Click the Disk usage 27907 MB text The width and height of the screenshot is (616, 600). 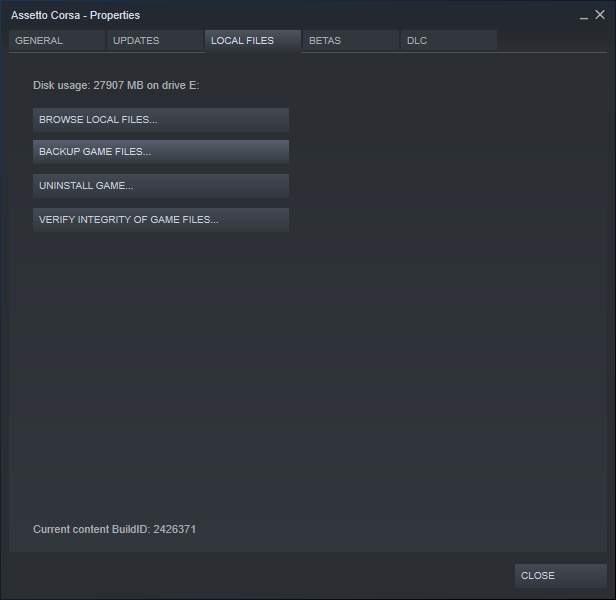coord(116,85)
